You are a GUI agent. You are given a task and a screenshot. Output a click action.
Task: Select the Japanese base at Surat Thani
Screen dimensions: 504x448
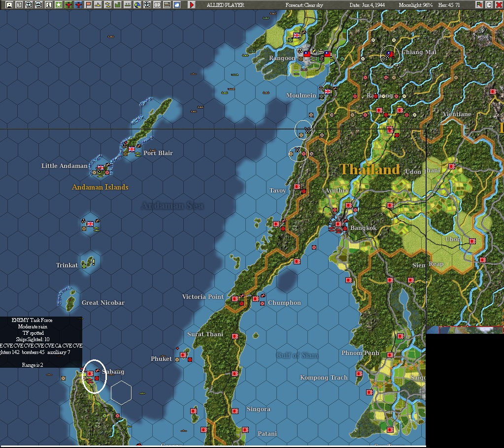tap(235, 336)
